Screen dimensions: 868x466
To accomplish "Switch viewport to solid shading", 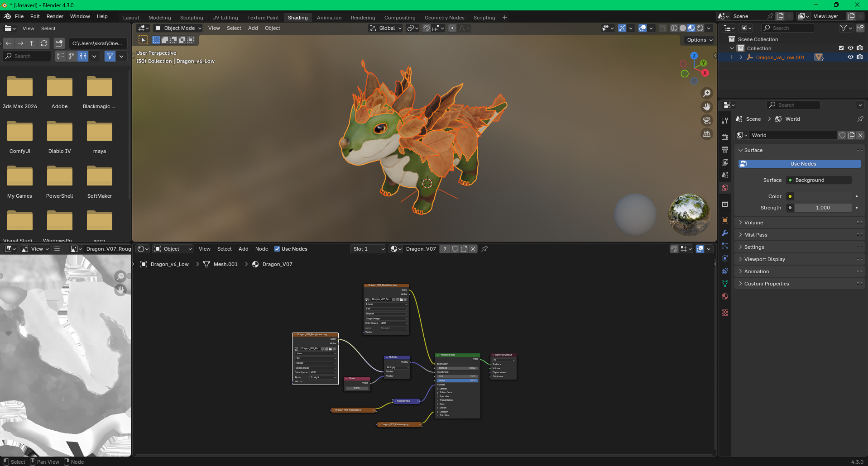I will 683,28.
